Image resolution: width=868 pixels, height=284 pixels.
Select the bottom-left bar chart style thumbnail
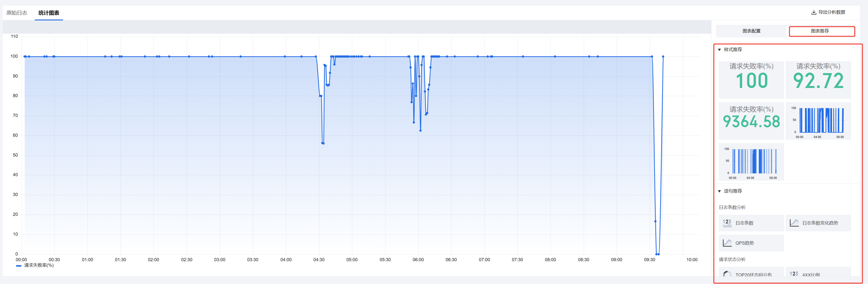click(751, 162)
